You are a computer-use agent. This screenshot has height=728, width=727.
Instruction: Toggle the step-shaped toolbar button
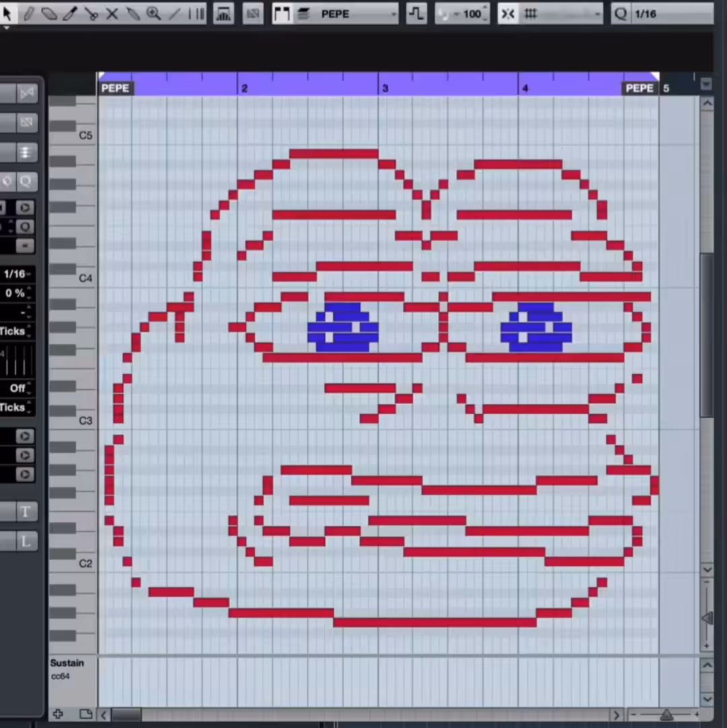pyautogui.click(x=416, y=14)
